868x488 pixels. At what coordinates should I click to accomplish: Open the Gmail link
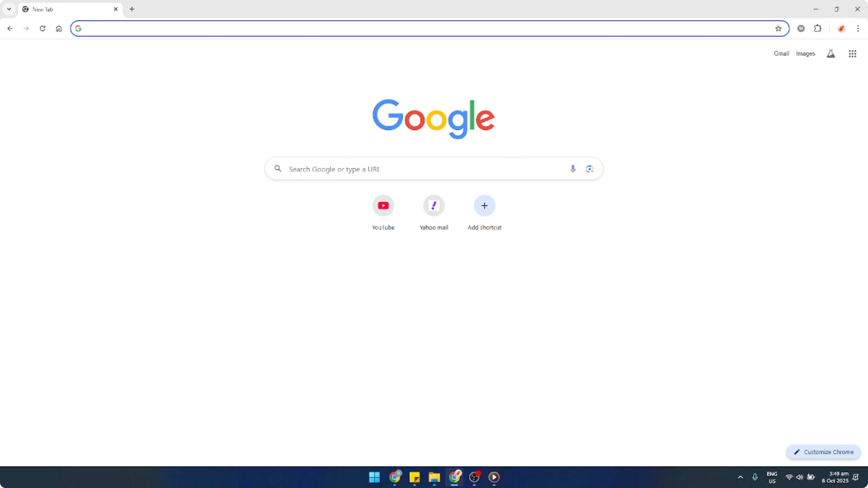(781, 54)
